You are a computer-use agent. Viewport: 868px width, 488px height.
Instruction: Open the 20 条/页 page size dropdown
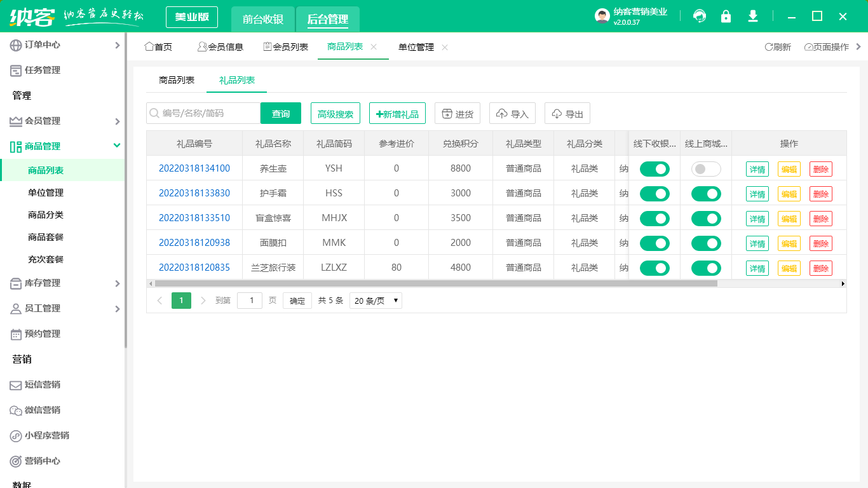click(x=376, y=301)
